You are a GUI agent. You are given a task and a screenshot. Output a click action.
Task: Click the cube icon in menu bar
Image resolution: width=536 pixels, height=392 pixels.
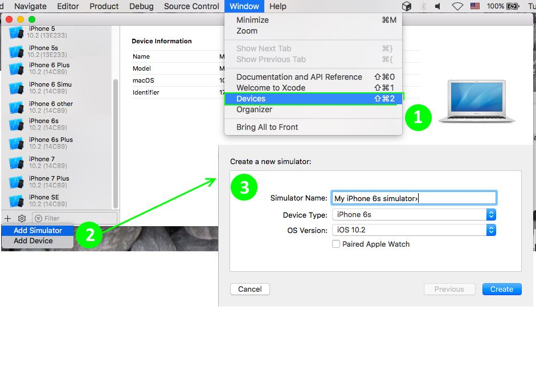(407, 6)
